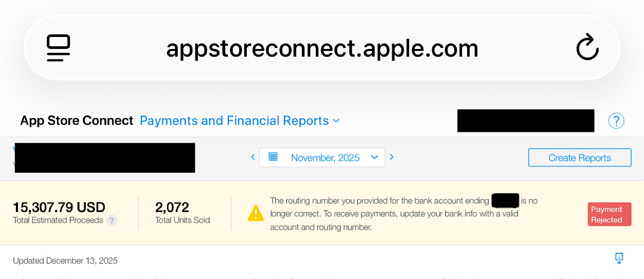
Task: Click the redacted account name in header
Action: coord(526,121)
